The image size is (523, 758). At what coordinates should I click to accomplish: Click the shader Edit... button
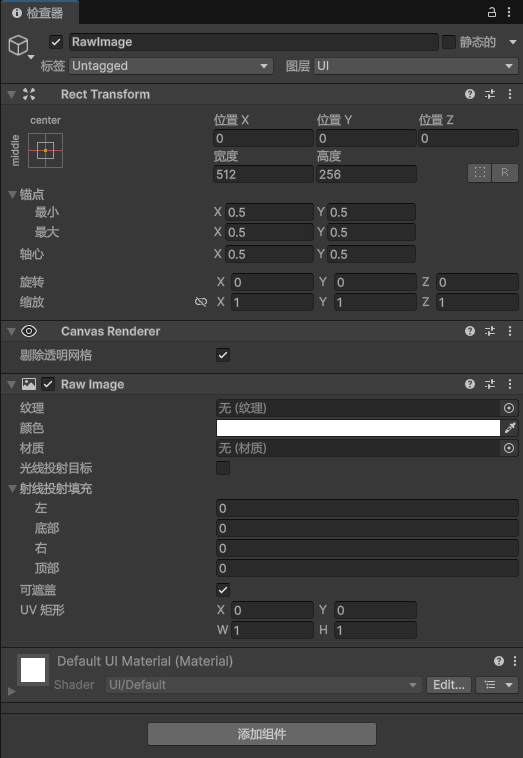point(449,685)
